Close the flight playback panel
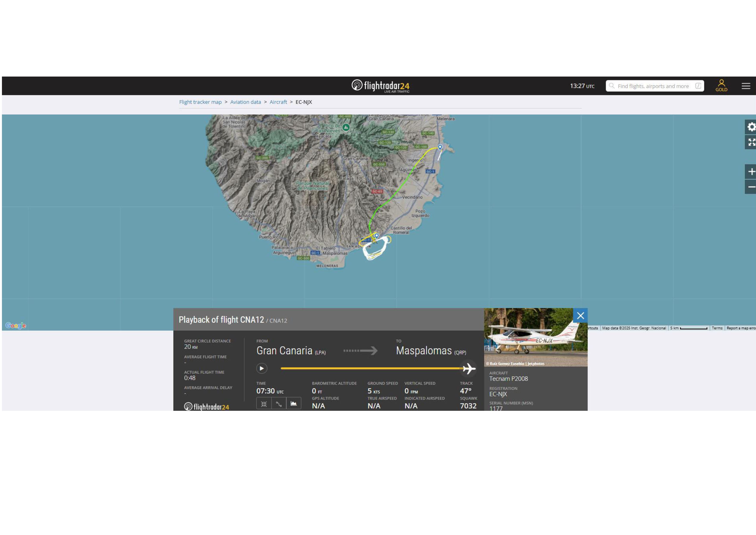 click(x=580, y=316)
